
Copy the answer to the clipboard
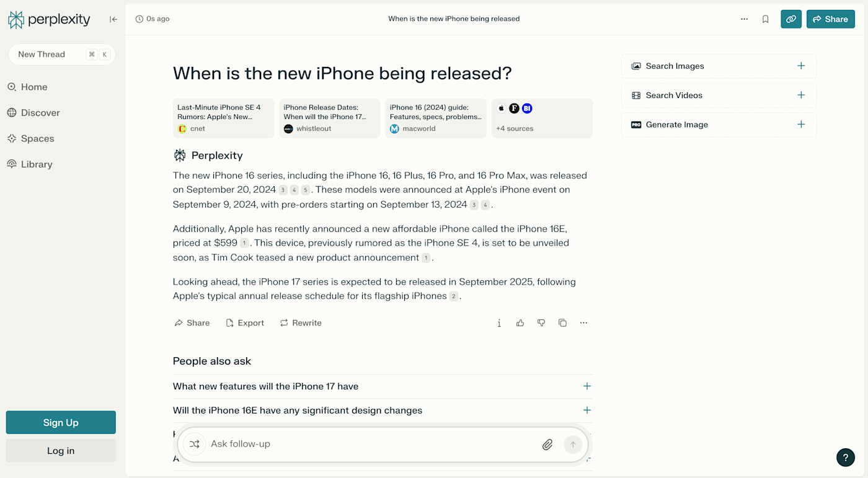(x=562, y=323)
